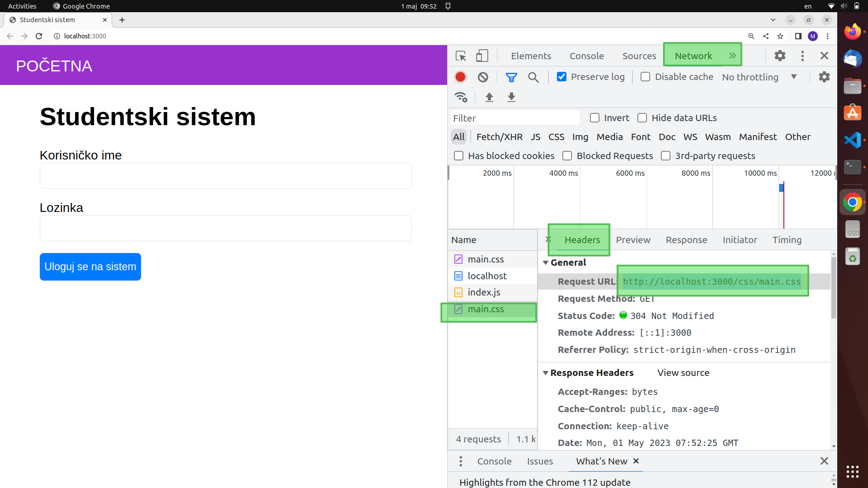Click the upload (import) icon in Network panel
Viewport: 868px width, 488px height.
coord(489,97)
